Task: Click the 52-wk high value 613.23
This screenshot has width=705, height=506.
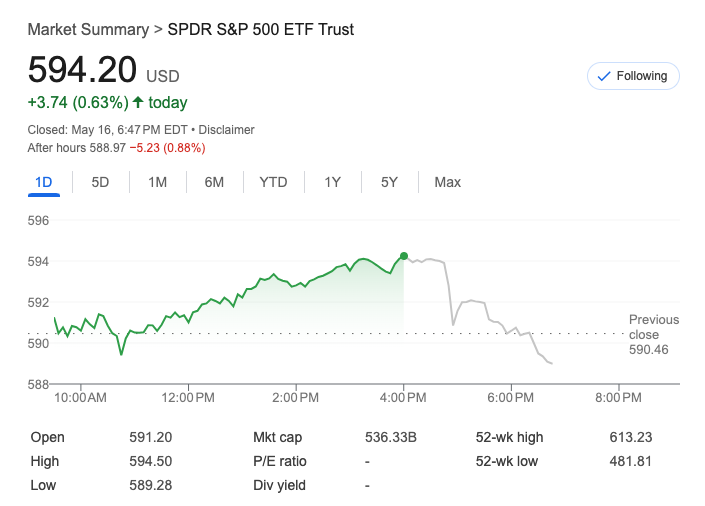Action: point(629,437)
